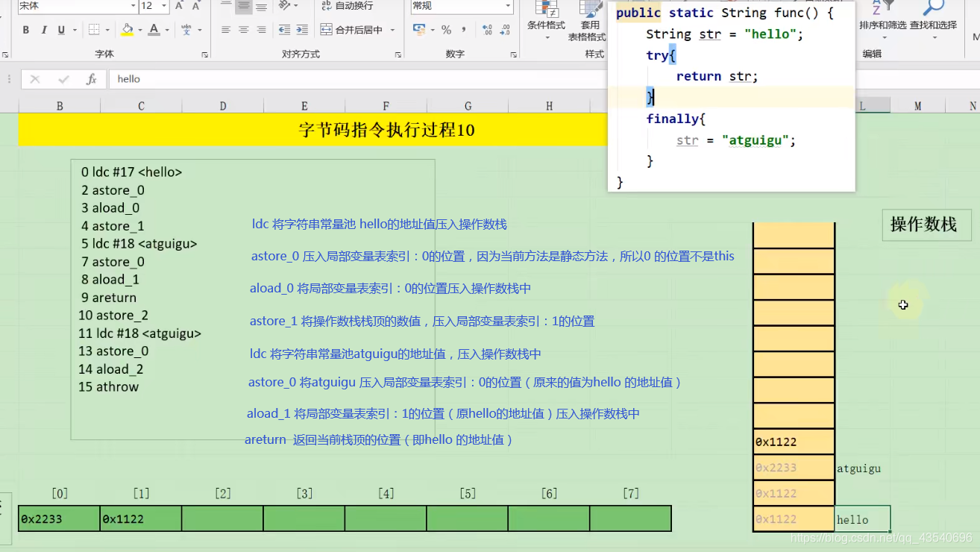980x552 pixels.
Task: Open merge and center dropdown arrow
Action: pos(393,30)
